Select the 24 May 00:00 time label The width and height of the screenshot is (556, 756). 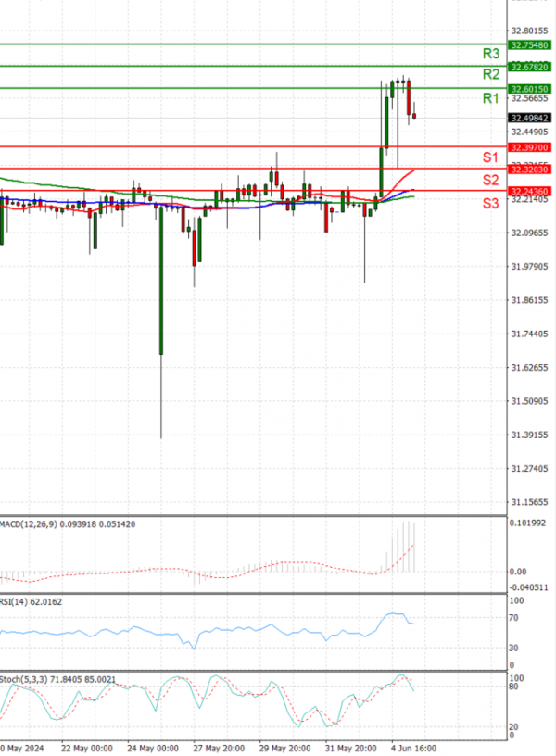152,748
